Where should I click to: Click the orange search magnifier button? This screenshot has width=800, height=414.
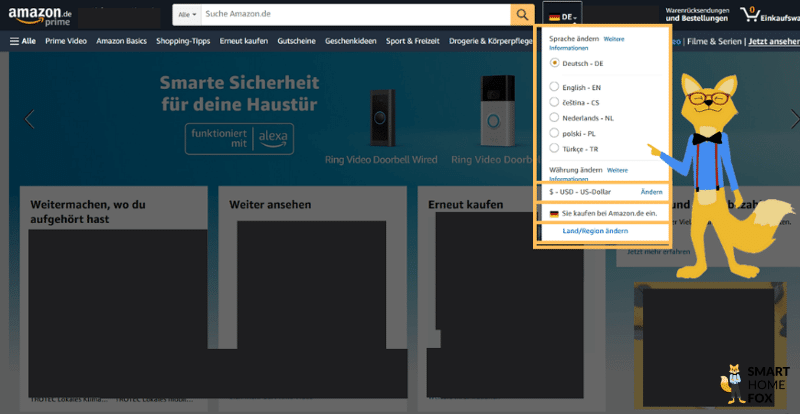[522, 15]
